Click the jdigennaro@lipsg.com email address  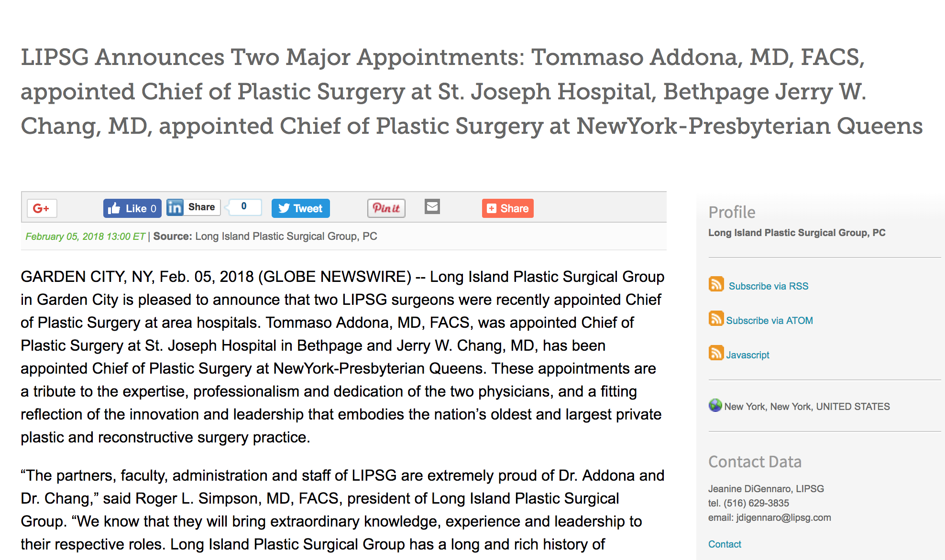pos(783,517)
